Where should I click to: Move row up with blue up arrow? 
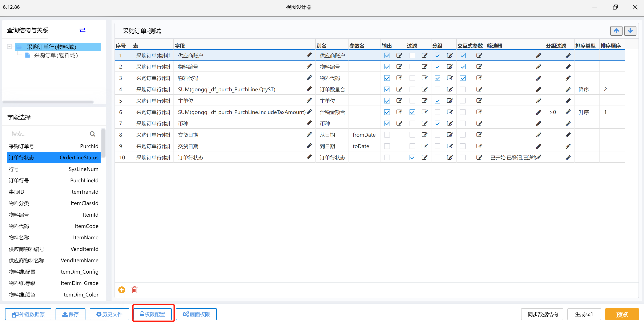[x=616, y=31]
